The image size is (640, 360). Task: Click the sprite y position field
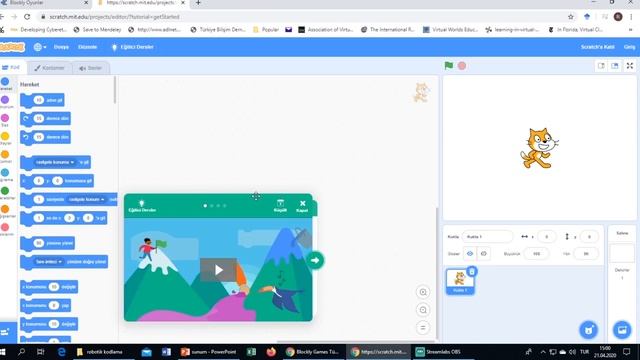point(589,237)
